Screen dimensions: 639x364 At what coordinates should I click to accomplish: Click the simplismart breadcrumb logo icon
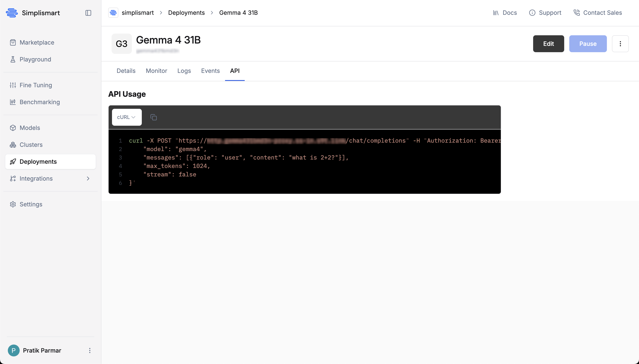(x=113, y=13)
